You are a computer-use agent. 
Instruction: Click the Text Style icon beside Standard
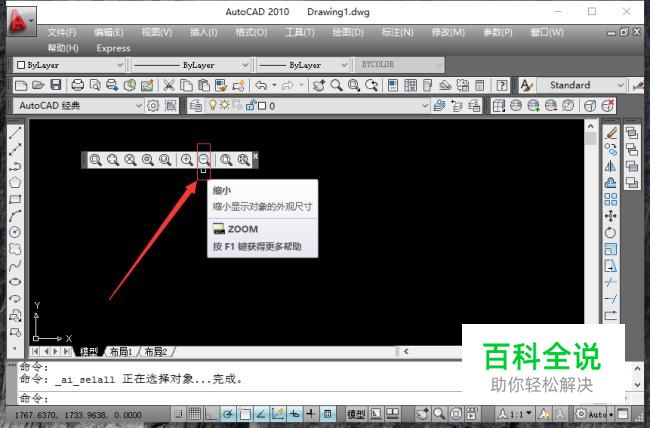[x=526, y=85]
